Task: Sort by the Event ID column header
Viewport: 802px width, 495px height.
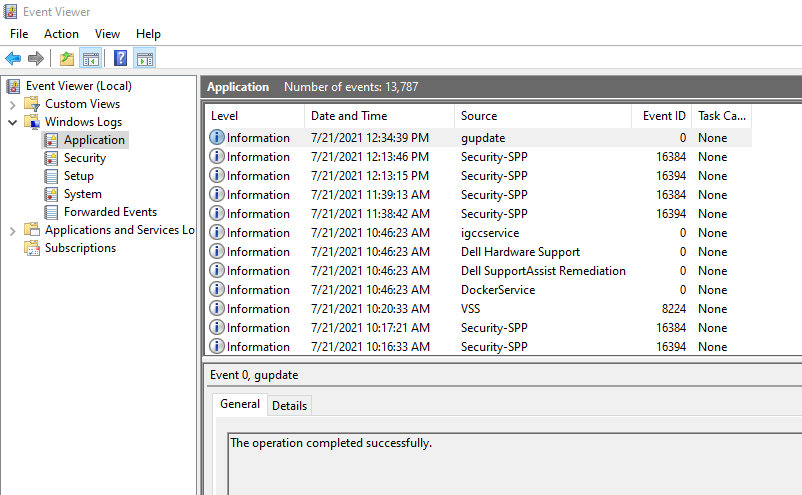Action: pos(661,116)
